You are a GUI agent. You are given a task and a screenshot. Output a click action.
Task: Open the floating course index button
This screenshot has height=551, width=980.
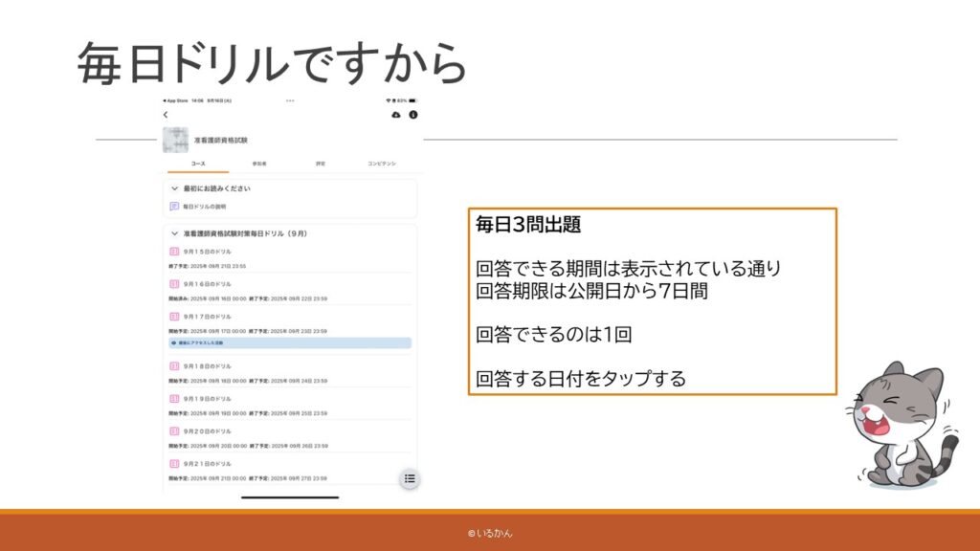pos(410,478)
